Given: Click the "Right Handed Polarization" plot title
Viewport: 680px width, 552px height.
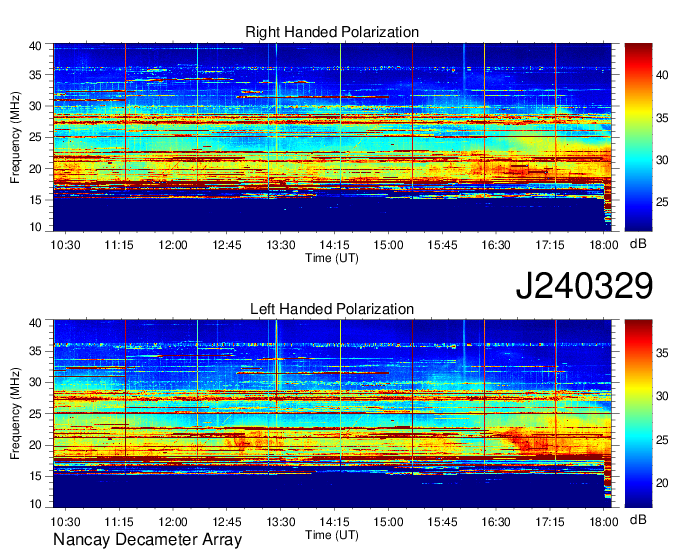Looking at the screenshot, I should pyautogui.click(x=332, y=32).
